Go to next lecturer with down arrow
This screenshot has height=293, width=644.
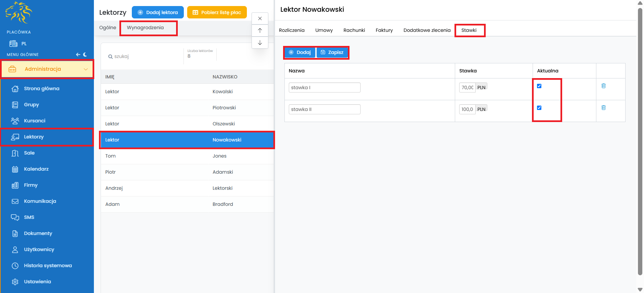(x=260, y=43)
